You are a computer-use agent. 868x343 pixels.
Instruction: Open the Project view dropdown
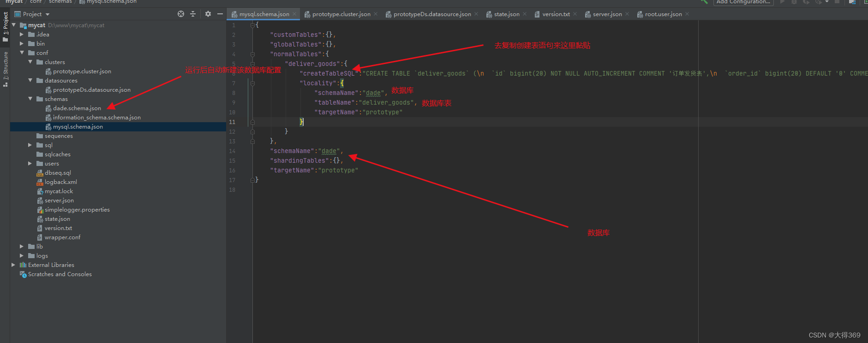(48, 14)
